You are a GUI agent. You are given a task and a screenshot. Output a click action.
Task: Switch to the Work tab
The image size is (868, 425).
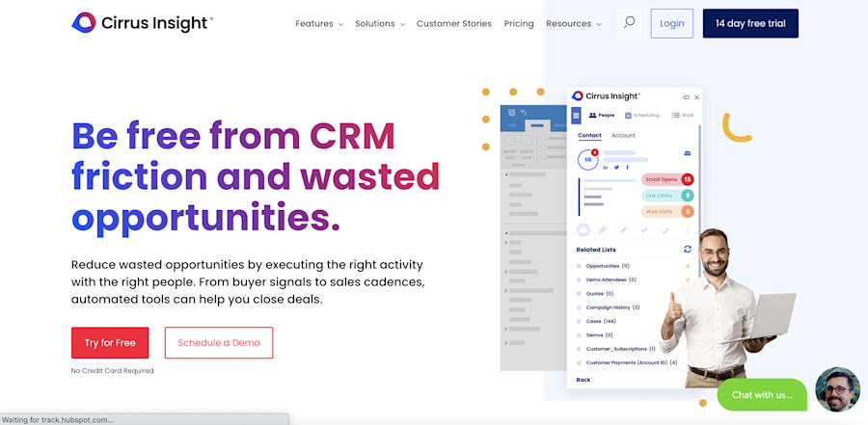(x=683, y=115)
